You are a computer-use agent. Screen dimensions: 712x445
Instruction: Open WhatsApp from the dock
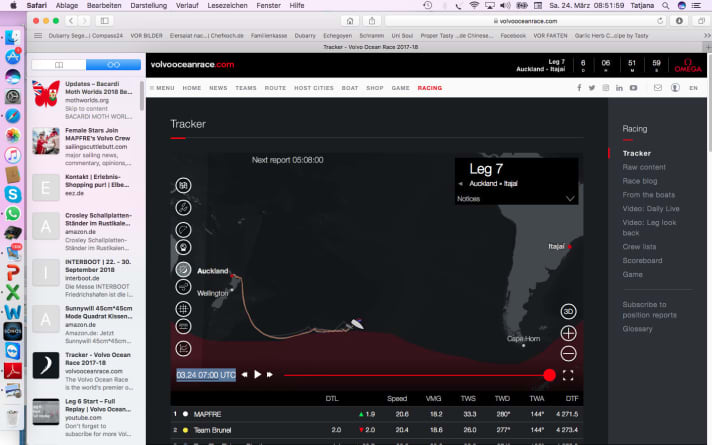[13, 213]
